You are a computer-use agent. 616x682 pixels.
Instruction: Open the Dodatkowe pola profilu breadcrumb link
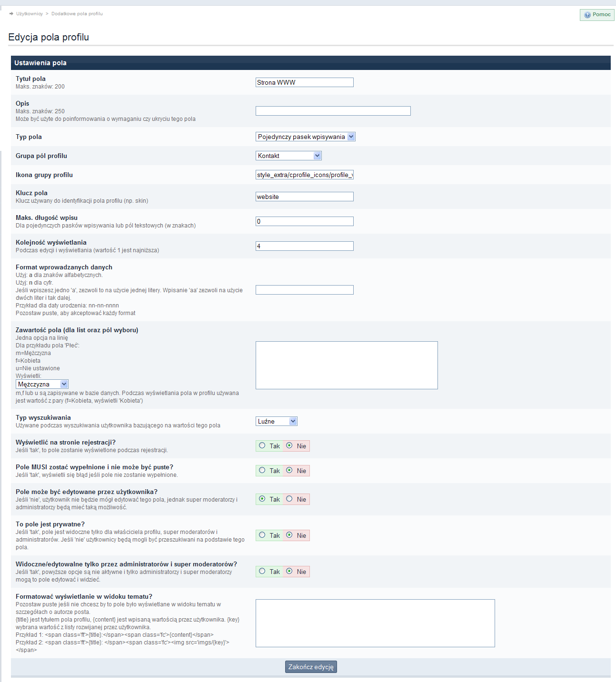click(77, 14)
